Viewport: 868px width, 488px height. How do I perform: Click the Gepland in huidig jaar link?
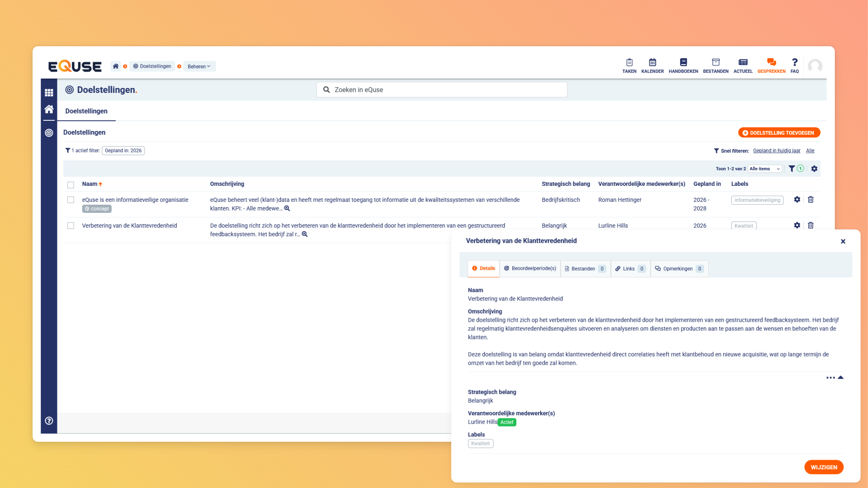tap(776, 151)
